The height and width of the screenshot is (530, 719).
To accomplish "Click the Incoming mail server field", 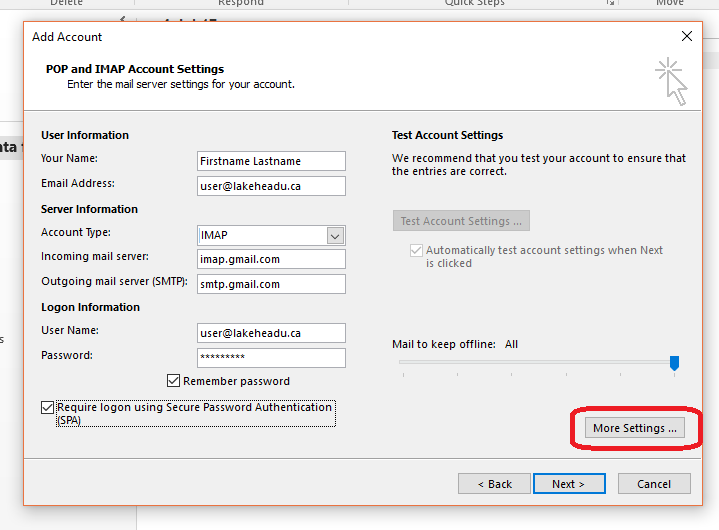I will click(x=271, y=260).
